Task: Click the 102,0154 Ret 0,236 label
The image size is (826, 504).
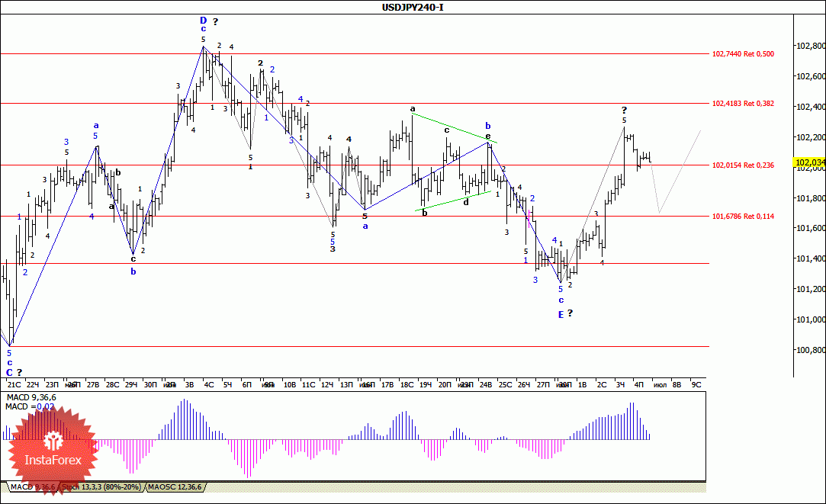Action: (743, 165)
